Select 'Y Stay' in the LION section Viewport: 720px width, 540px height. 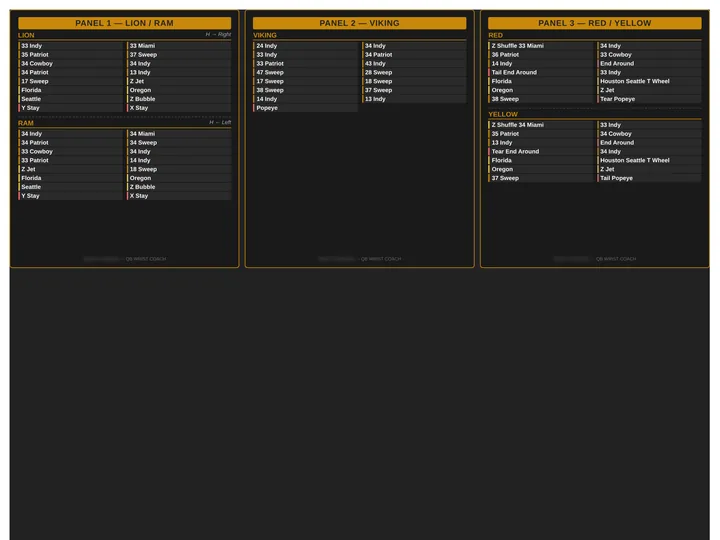click(x=70, y=107)
